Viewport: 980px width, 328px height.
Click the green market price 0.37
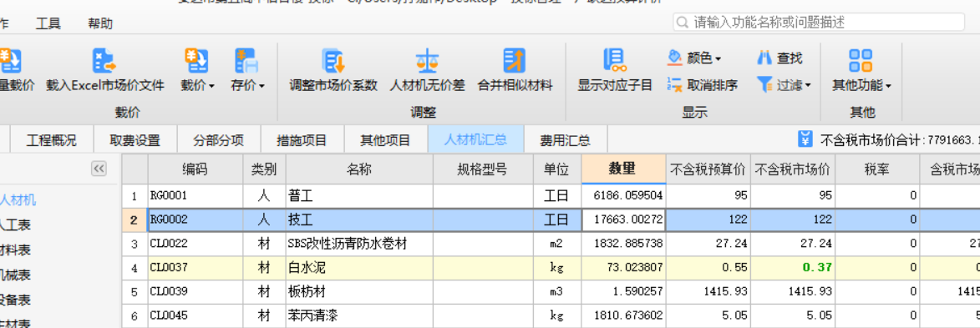click(x=793, y=268)
